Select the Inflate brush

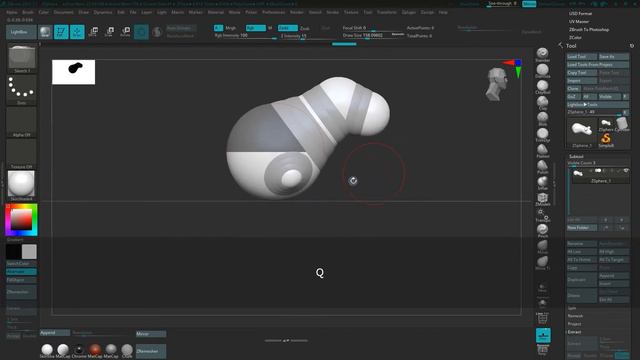542,182
